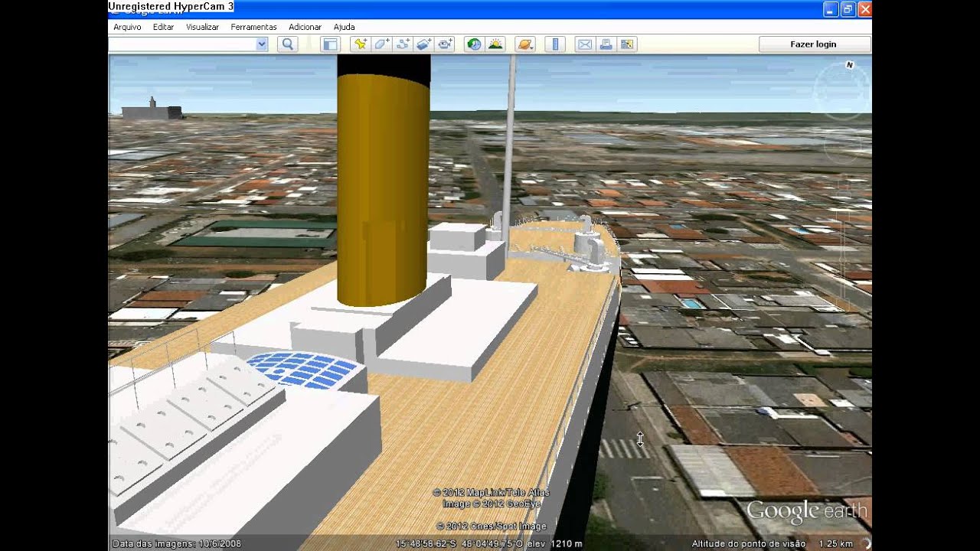The image size is (980, 551).
Task: Click inside the search input field
Action: coord(182,44)
